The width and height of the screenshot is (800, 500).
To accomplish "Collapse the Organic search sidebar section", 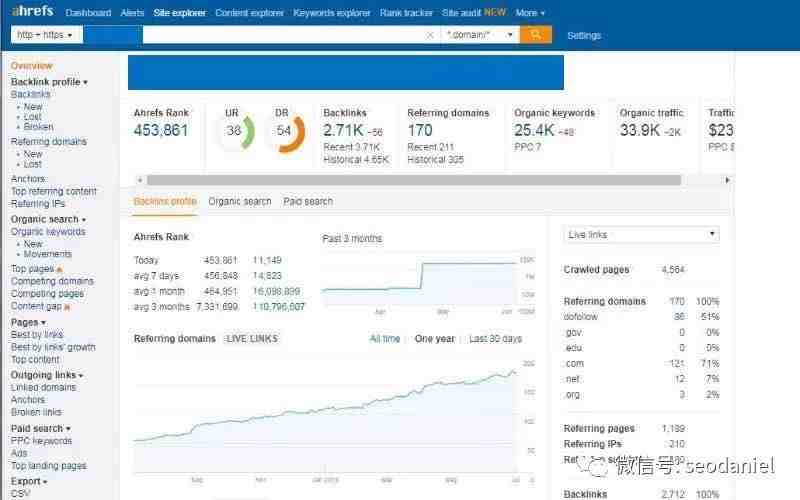I will click(48, 219).
